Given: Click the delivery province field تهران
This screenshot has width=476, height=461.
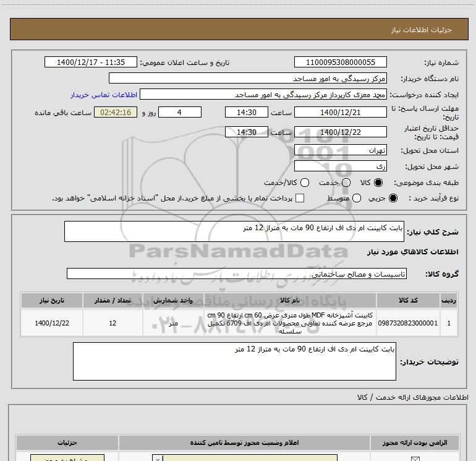Looking at the screenshot, I should click(x=340, y=150).
